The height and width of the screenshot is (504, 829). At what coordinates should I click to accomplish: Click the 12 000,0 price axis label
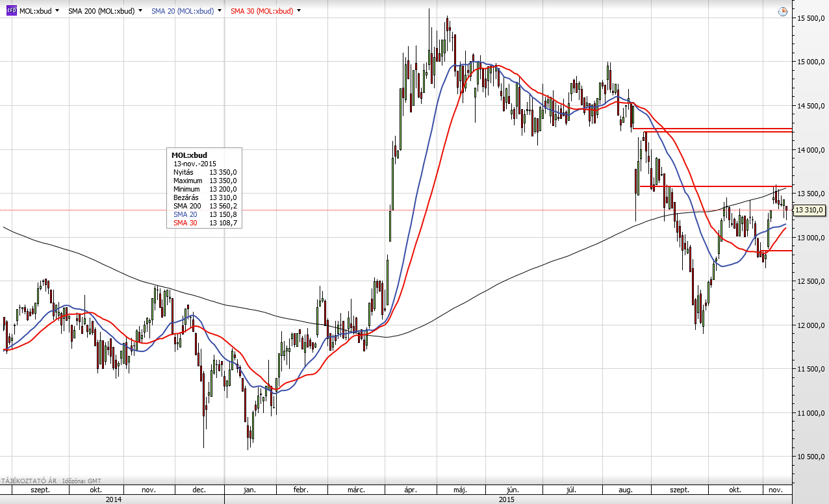pyautogui.click(x=811, y=325)
